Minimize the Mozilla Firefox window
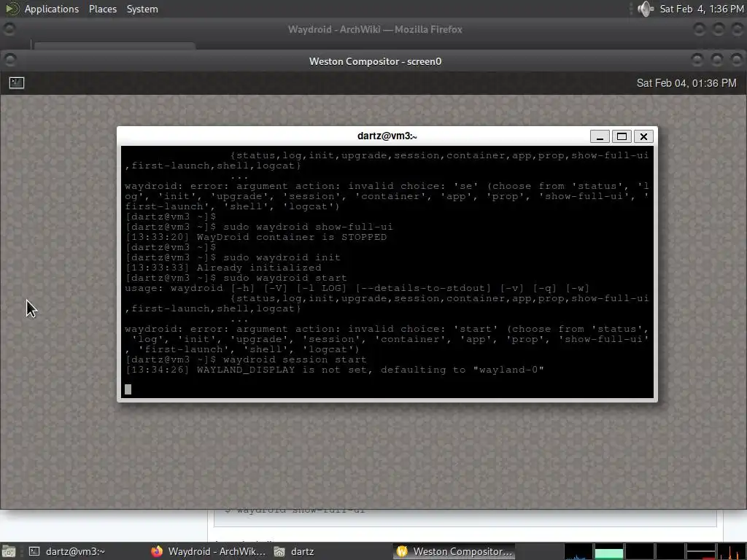Image resolution: width=747 pixels, height=560 pixels. pos(699,29)
